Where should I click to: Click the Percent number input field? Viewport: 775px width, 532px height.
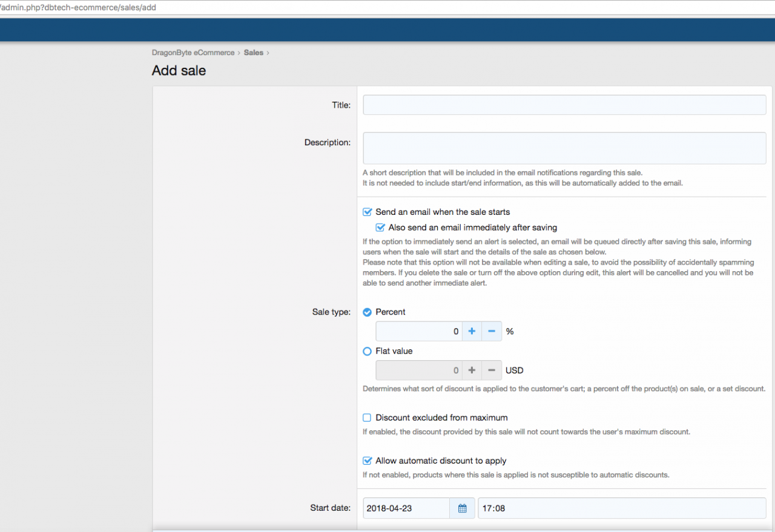[x=418, y=332]
